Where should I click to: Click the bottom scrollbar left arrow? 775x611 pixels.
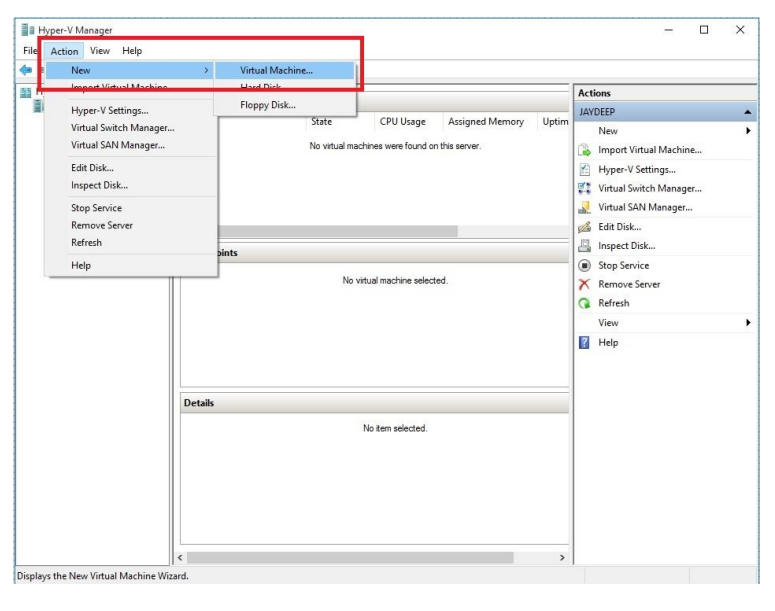click(180, 558)
